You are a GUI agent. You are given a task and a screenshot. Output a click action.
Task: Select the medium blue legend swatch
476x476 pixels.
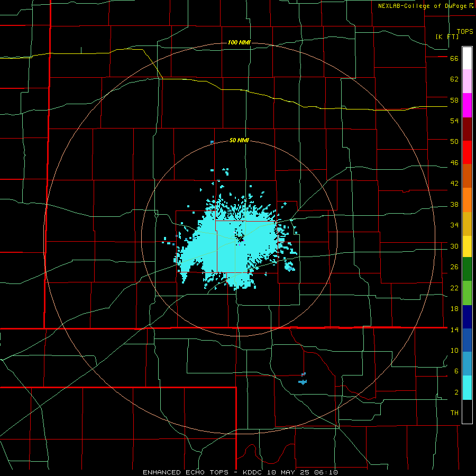467,340
